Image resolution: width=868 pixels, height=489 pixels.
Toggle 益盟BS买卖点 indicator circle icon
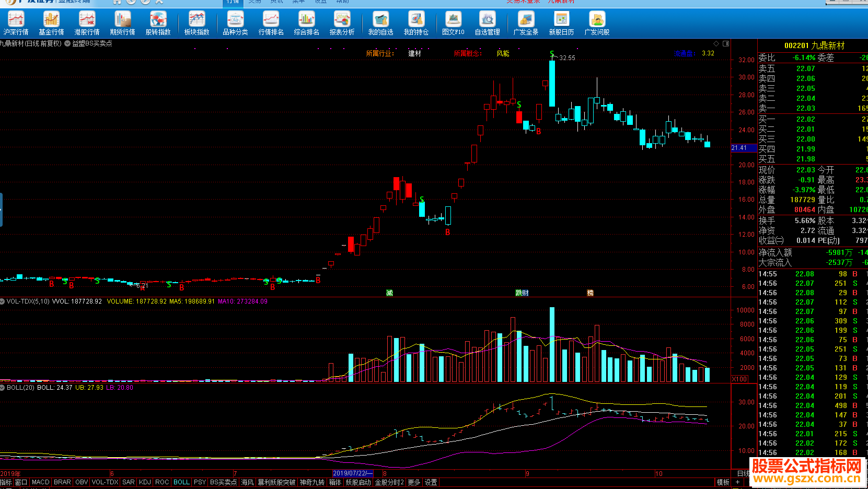tap(67, 43)
